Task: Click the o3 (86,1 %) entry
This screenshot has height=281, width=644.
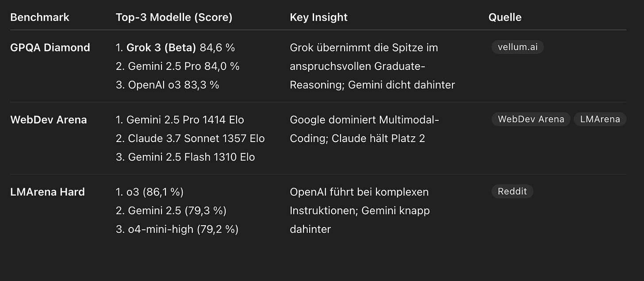Action: point(155,192)
